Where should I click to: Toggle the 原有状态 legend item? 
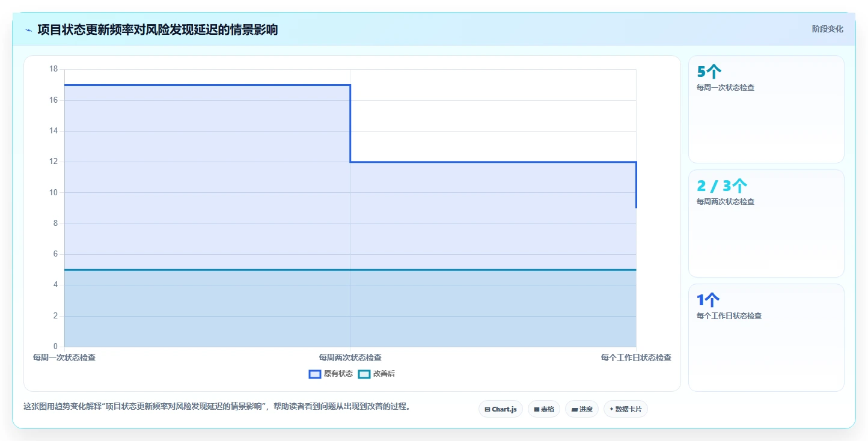331,374
